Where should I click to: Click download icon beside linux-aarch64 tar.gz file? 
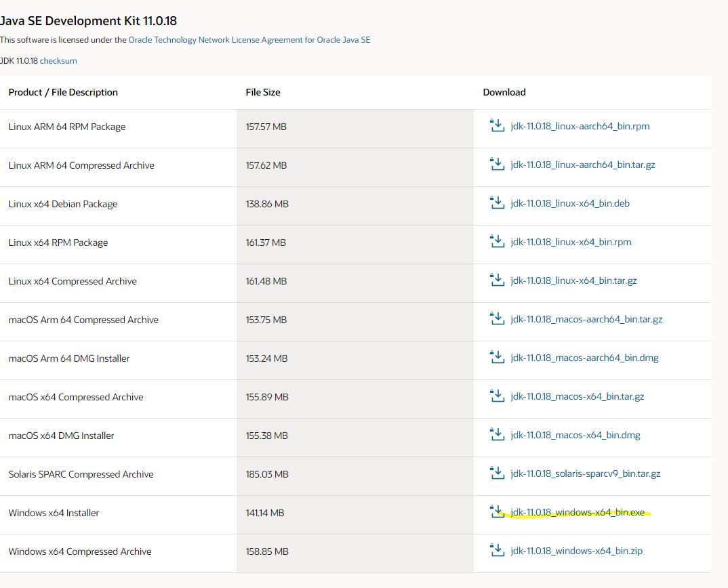[498, 165]
